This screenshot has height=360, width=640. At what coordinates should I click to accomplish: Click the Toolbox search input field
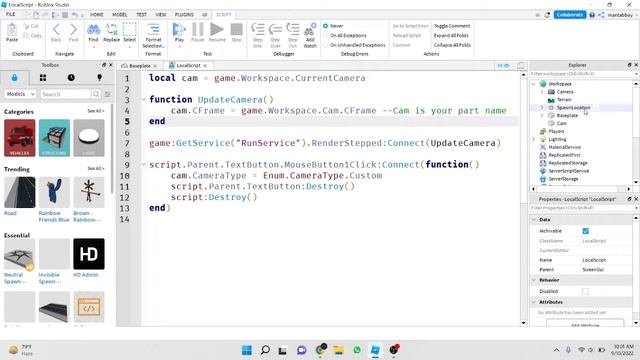click(x=65, y=94)
